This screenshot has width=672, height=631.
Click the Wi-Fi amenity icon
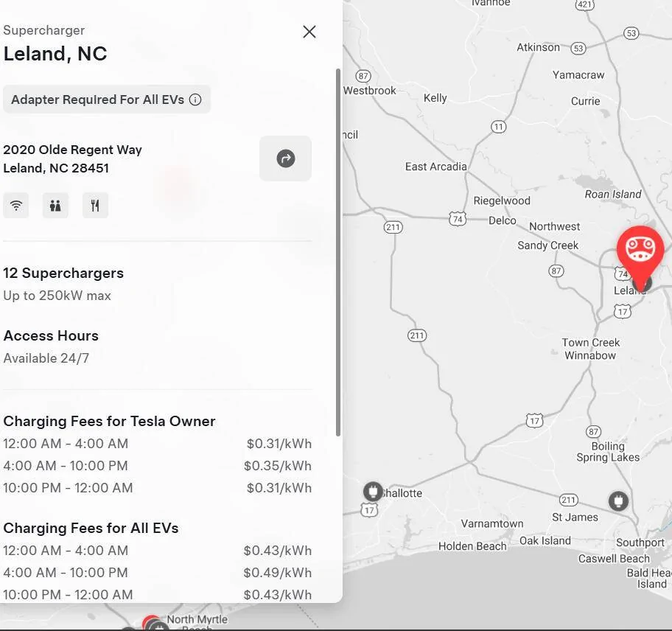coord(16,206)
